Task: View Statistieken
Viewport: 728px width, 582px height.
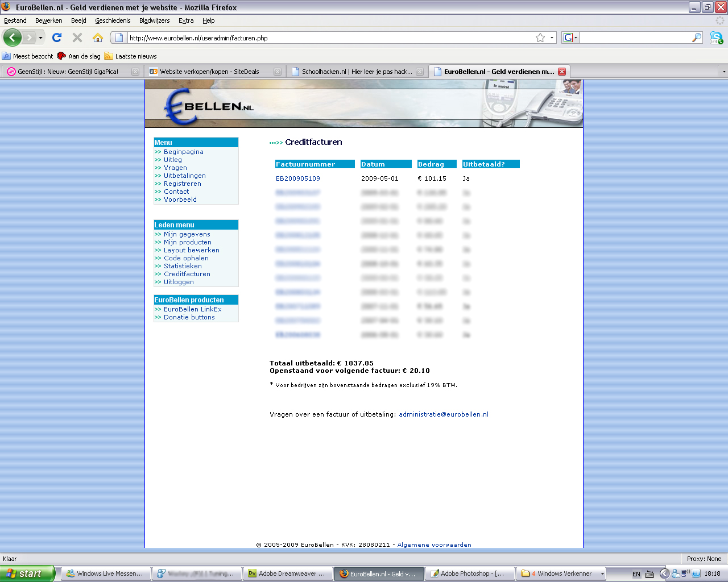Action: click(183, 266)
